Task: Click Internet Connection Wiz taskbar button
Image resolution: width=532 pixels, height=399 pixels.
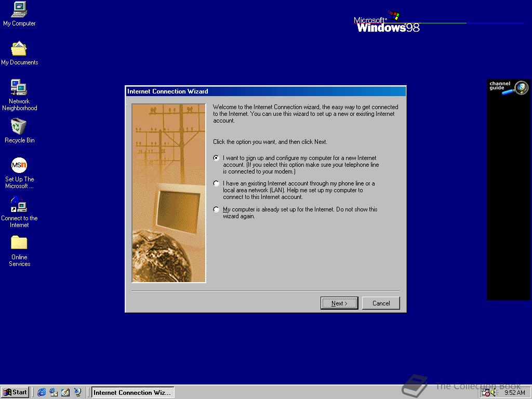Action: (132, 393)
